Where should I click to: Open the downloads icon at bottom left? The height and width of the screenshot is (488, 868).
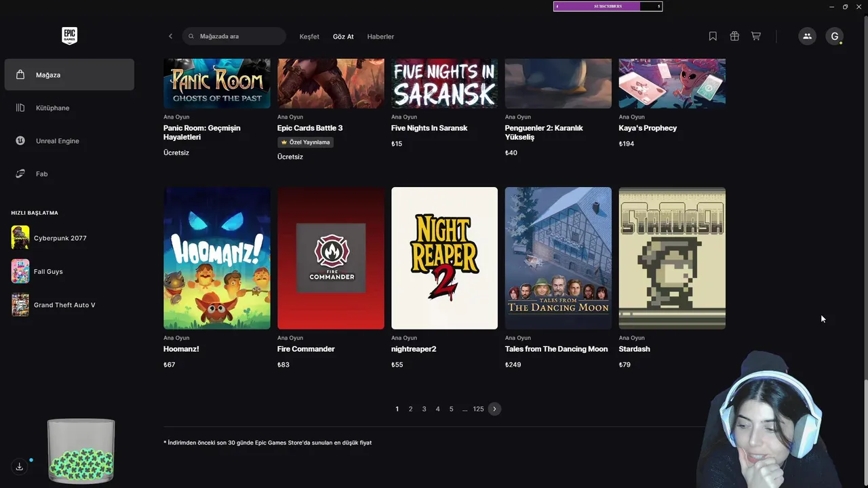[20, 466]
